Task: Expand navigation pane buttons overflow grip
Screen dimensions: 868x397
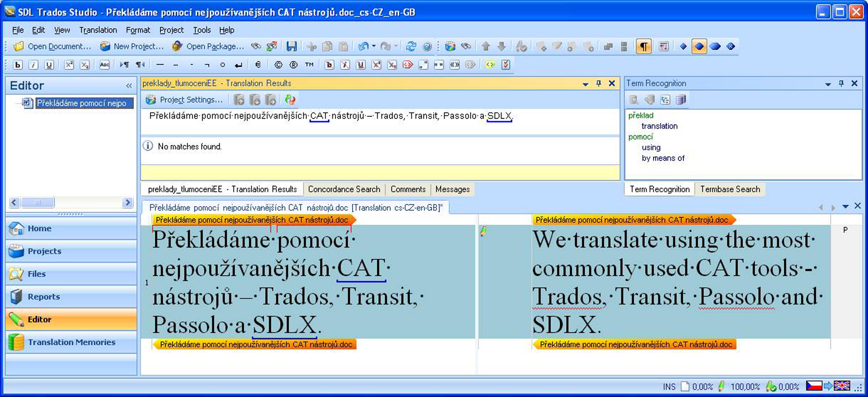Action: click(x=70, y=214)
